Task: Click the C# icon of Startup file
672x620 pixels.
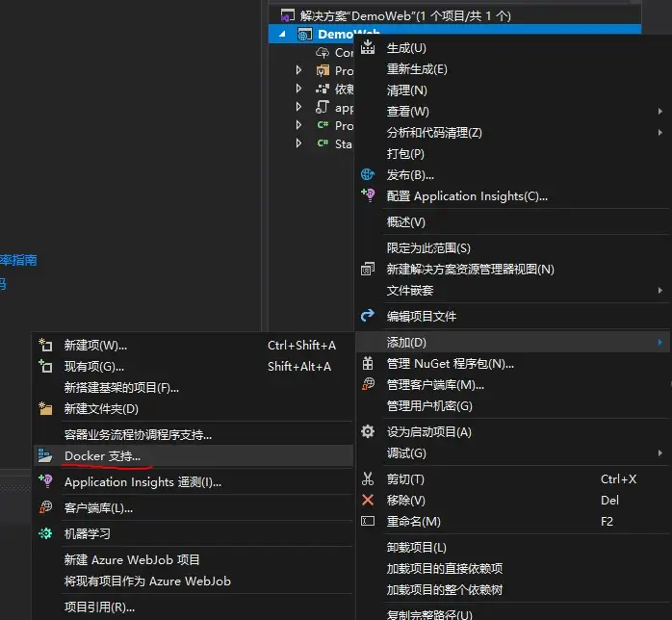Action: (x=323, y=142)
